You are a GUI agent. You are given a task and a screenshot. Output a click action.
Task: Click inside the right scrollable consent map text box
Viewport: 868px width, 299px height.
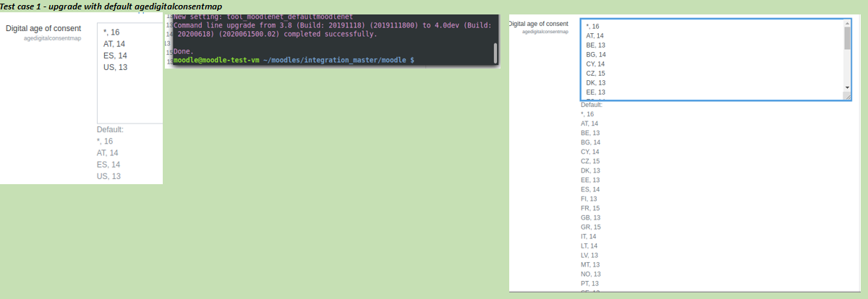tap(712, 59)
